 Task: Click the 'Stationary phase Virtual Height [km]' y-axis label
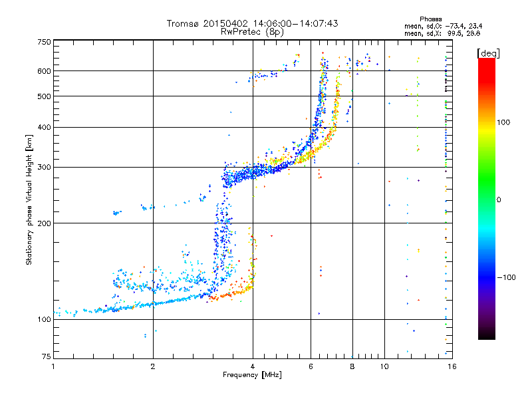tap(29, 199)
